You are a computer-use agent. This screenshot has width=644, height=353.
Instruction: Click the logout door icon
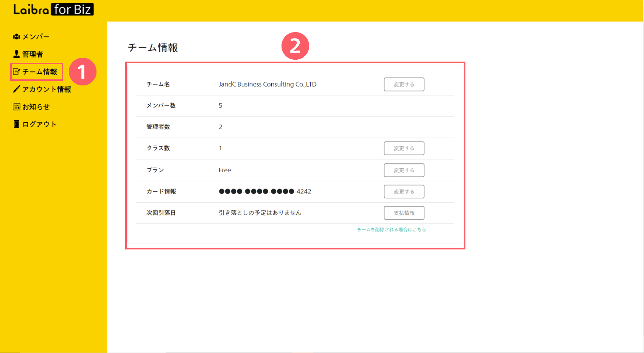click(x=16, y=124)
